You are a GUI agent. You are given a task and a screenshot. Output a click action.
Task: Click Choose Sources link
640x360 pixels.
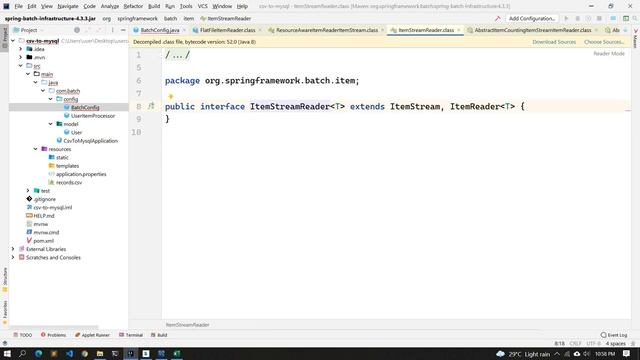604,42
